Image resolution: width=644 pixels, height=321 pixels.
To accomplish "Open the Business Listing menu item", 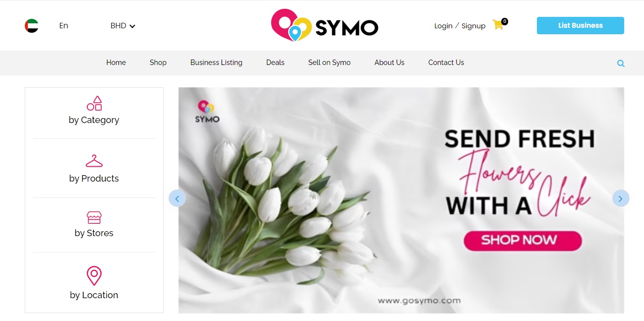I will click(x=216, y=63).
